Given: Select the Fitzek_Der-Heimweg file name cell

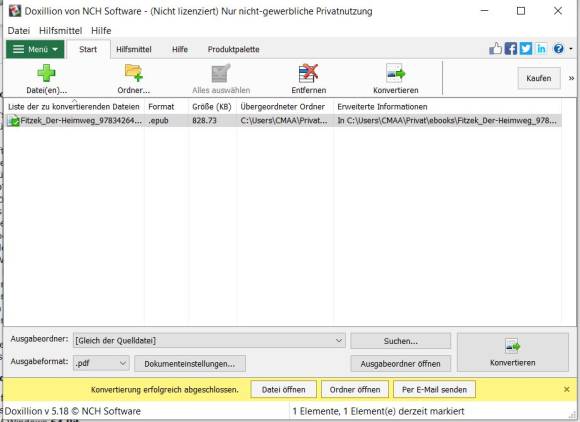Looking at the screenshot, I should tap(81, 121).
